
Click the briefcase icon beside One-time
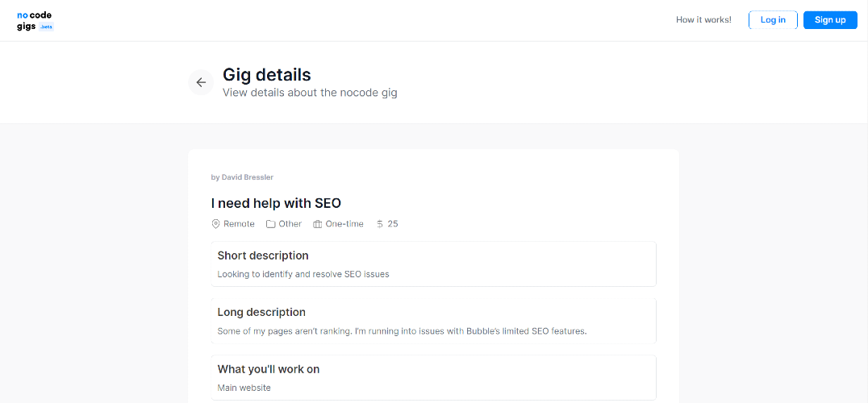pyautogui.click(x=317, y=224)
